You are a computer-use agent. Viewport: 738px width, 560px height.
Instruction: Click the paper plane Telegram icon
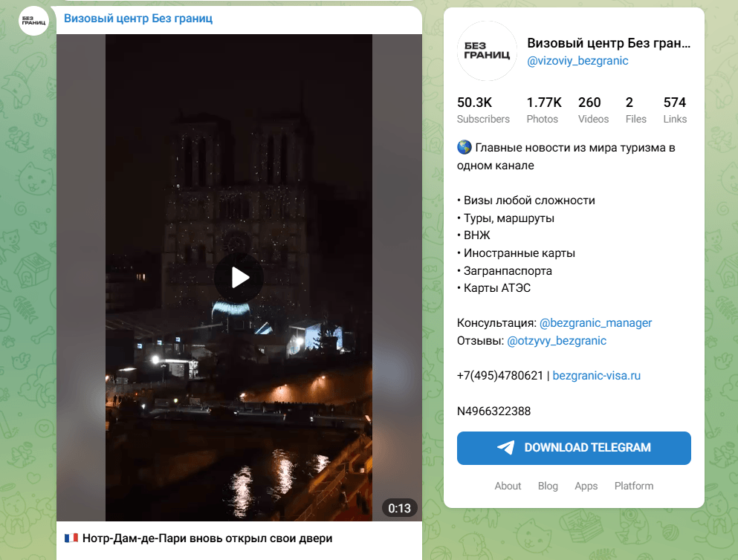(506, 448)
